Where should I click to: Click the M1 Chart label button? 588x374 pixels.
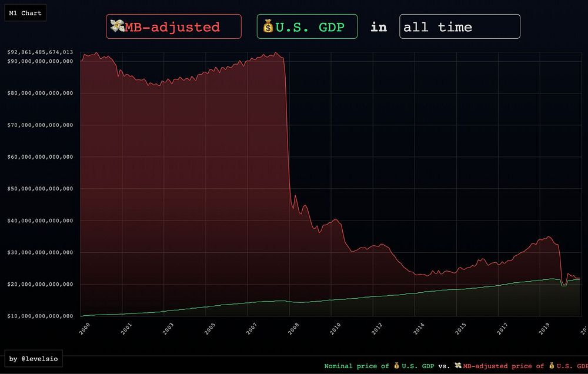[25, 13]
